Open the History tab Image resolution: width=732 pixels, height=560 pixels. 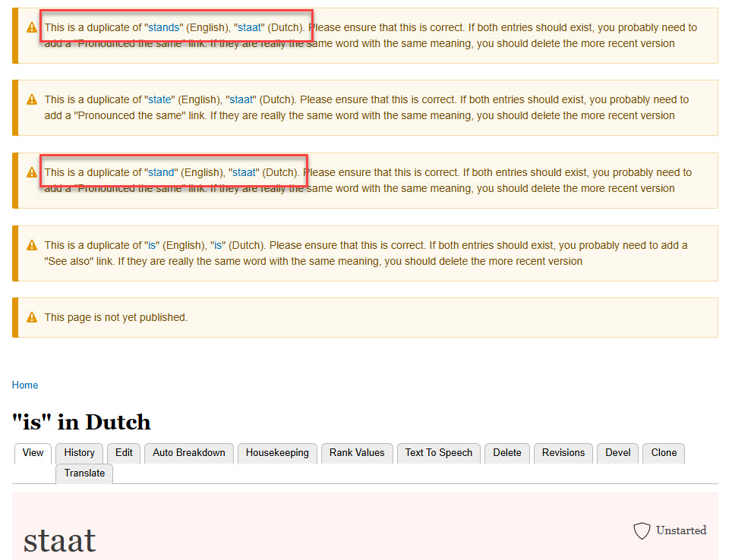(79, 453)
